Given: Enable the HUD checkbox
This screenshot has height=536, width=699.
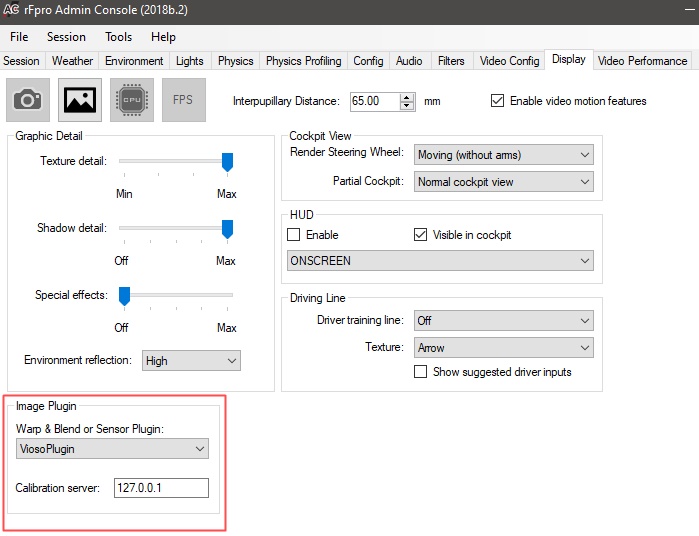Looking at the screenshot, I should pyautogui.click(x=294, y=235).
